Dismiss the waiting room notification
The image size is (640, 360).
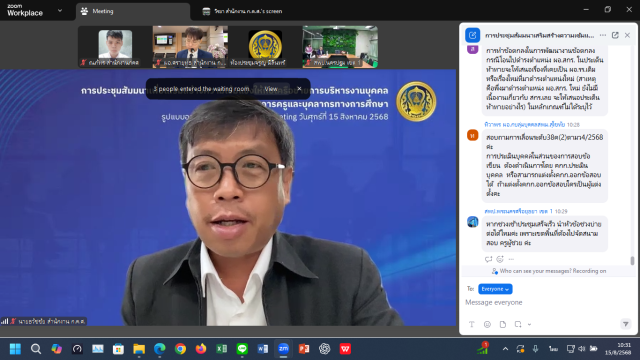299,89
